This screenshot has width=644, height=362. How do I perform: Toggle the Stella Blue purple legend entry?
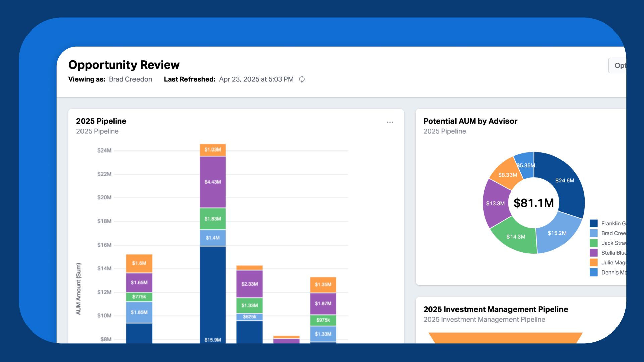(612, 253)
